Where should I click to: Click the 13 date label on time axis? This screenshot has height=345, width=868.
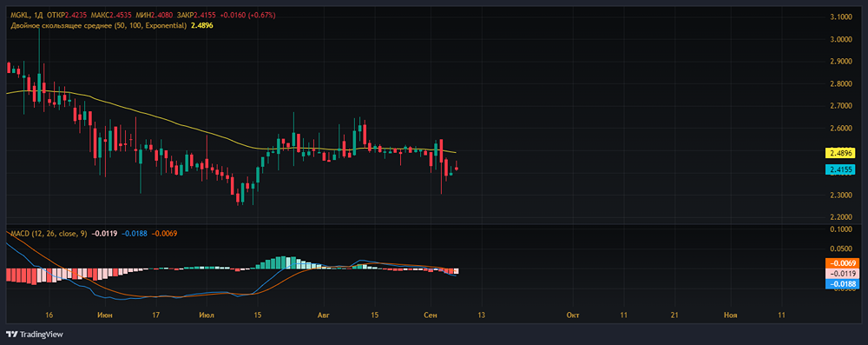[482, 315]
